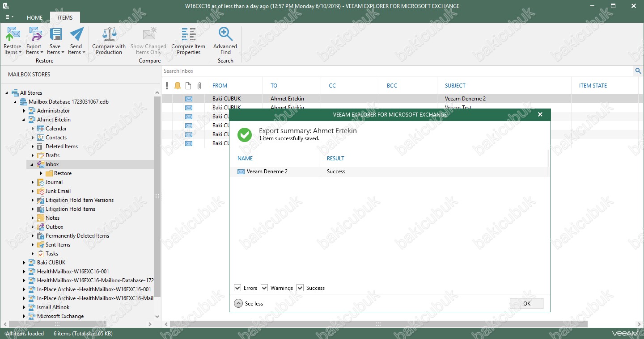Collapse the Inbox folder node
The width and height of the screenshot is (644, 339).
coord(33,164)
